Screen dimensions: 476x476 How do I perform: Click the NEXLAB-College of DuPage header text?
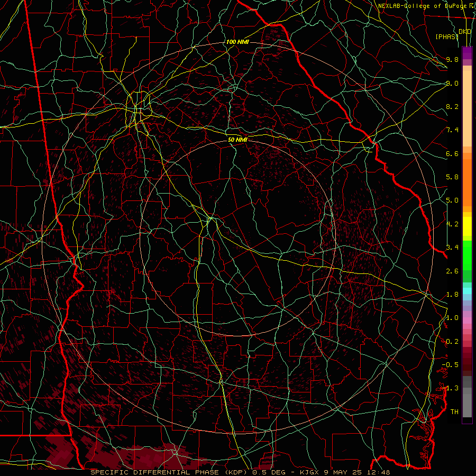[422, 6]
